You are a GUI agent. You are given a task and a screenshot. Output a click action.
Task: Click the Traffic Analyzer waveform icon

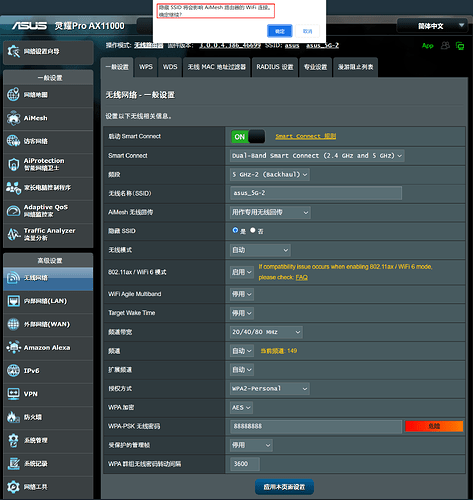pyautogui.click(x=13, y=234)
